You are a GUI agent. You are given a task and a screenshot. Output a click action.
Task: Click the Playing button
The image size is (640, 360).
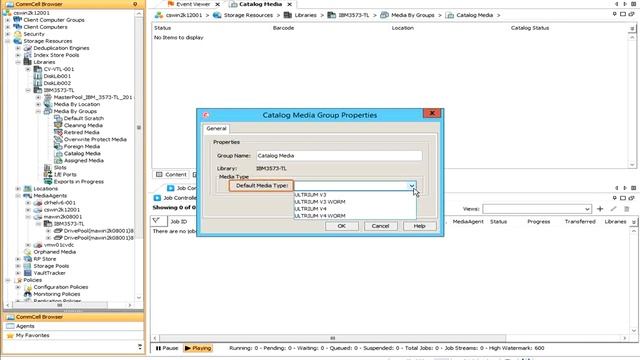tap(198, 348)
